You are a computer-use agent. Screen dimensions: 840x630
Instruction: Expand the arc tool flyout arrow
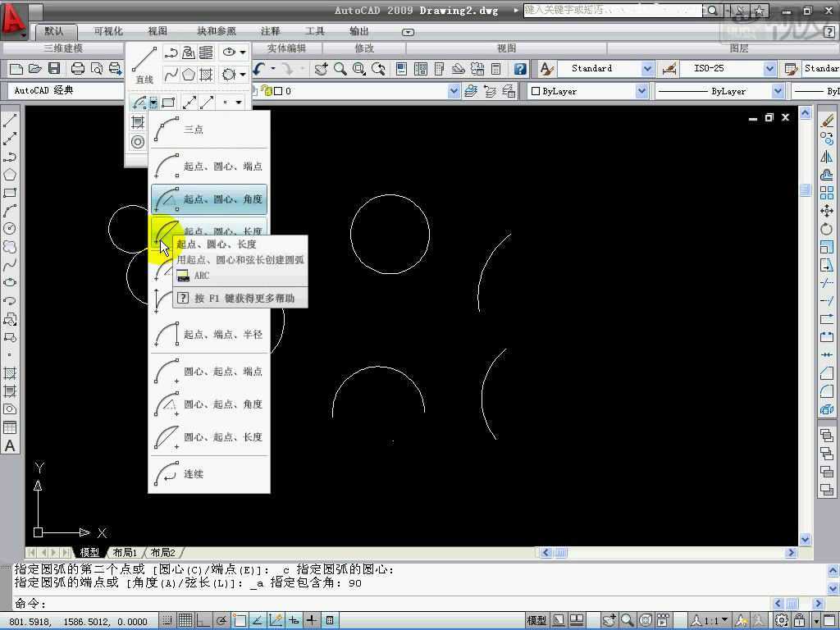[x=153, y=103]
